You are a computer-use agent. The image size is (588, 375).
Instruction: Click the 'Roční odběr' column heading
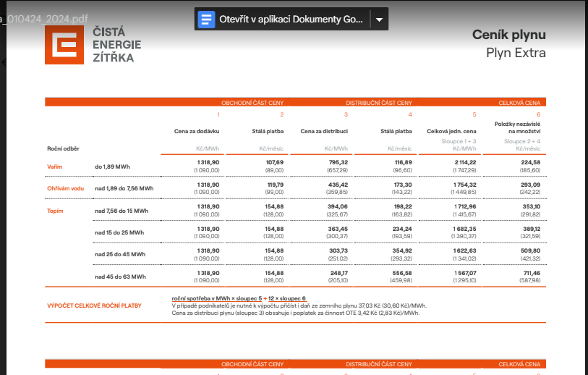tap(63, 148)
